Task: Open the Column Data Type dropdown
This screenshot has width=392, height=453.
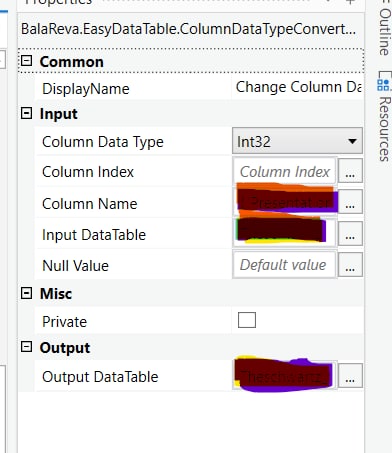Action: point(297,141)
